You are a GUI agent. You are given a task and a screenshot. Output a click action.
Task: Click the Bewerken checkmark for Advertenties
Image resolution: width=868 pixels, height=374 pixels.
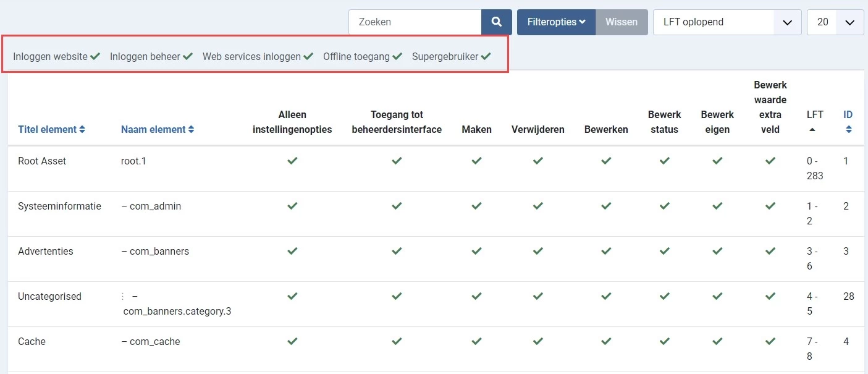click(606, 251)
